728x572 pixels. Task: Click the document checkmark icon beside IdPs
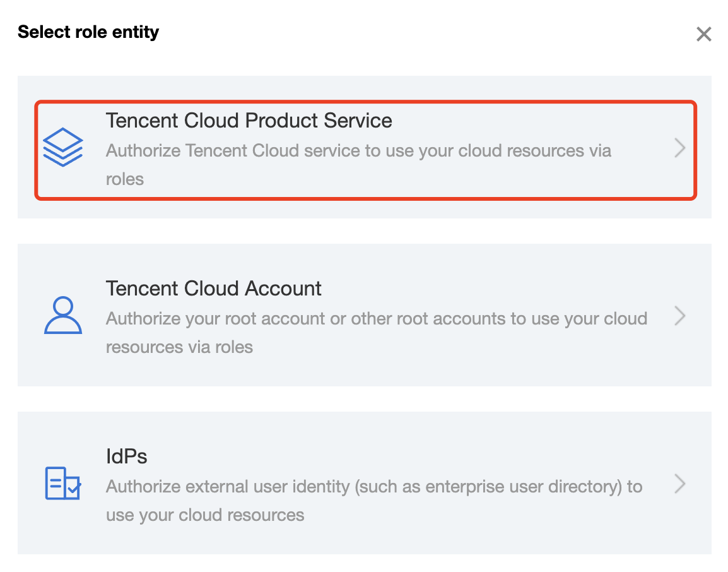(x=62, y=483)
